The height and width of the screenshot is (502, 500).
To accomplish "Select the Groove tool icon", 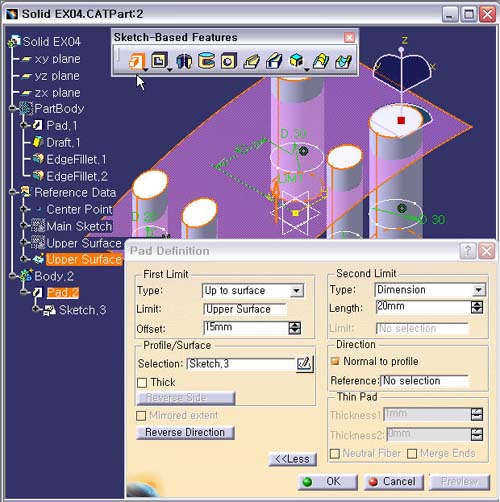I will pyautogui.click(x=206, y=61).
